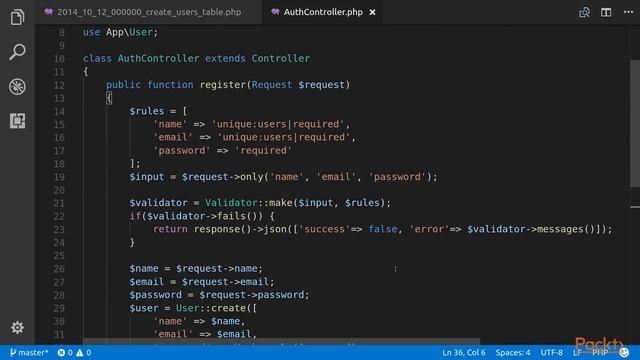Open the Debug view icon
This screenshot has width=640, height=360.
point(17,87)
